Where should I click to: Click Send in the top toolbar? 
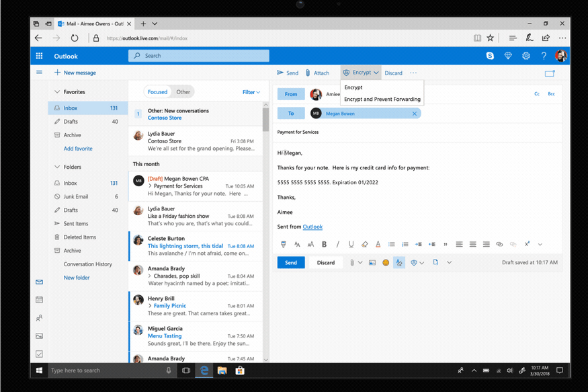288,73
